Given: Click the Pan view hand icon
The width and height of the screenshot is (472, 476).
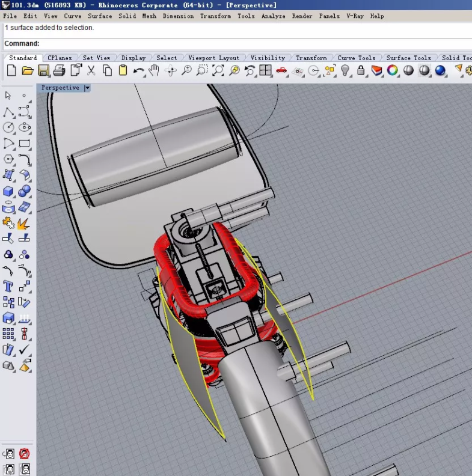Looking at the screenshot, I should pyautogui.click(x=154, y=71).
